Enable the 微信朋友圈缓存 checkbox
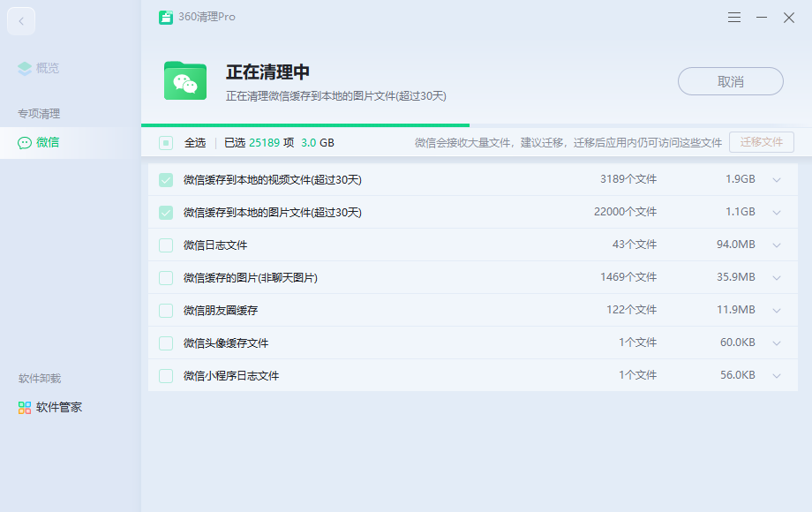The width and height of the screenshot is (812, 512). click(166, 311)
